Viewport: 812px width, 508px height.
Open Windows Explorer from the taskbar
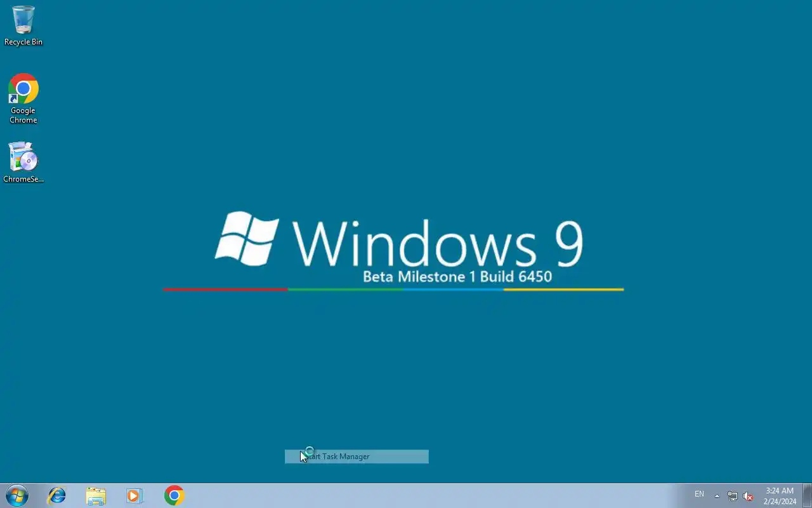click(x=96, y=495)
